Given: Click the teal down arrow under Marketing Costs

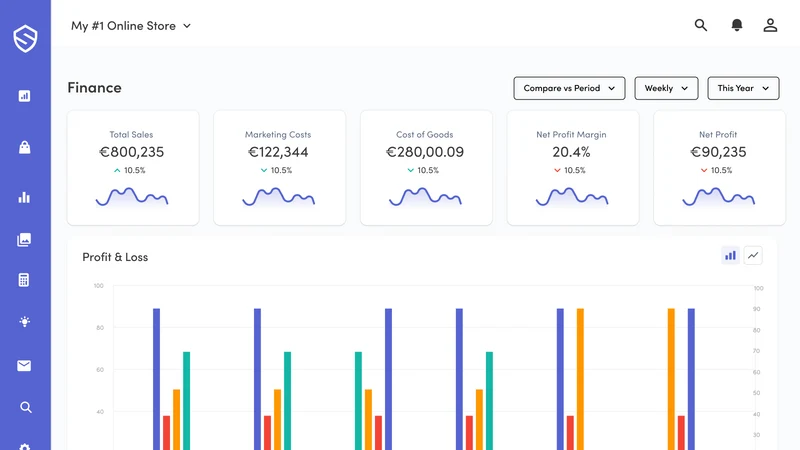Looking at the screenshot, I should (264, 170).
